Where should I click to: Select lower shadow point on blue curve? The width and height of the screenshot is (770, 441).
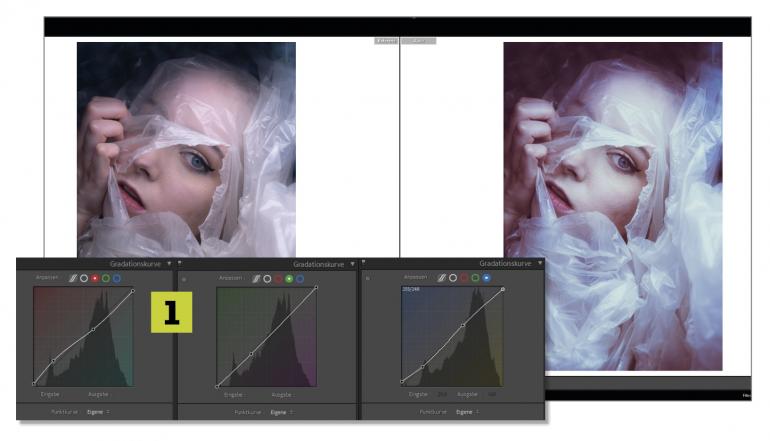pos(423,367)
